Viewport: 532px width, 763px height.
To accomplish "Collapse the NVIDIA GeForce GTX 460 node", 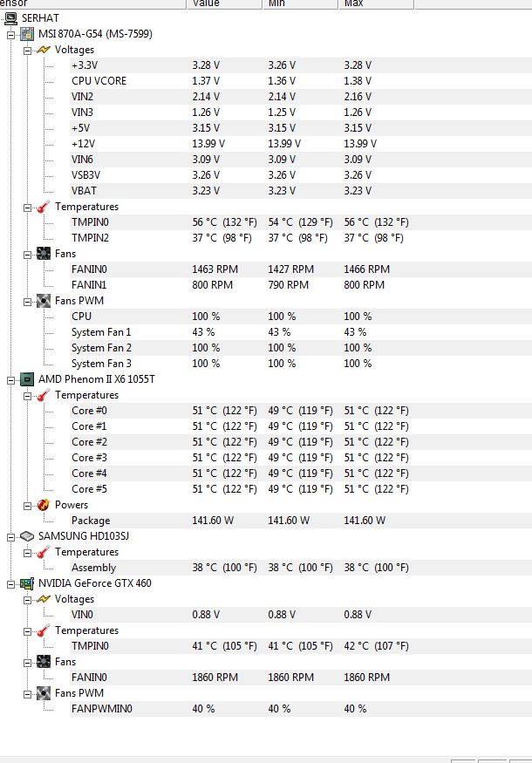I will point(10,583).
